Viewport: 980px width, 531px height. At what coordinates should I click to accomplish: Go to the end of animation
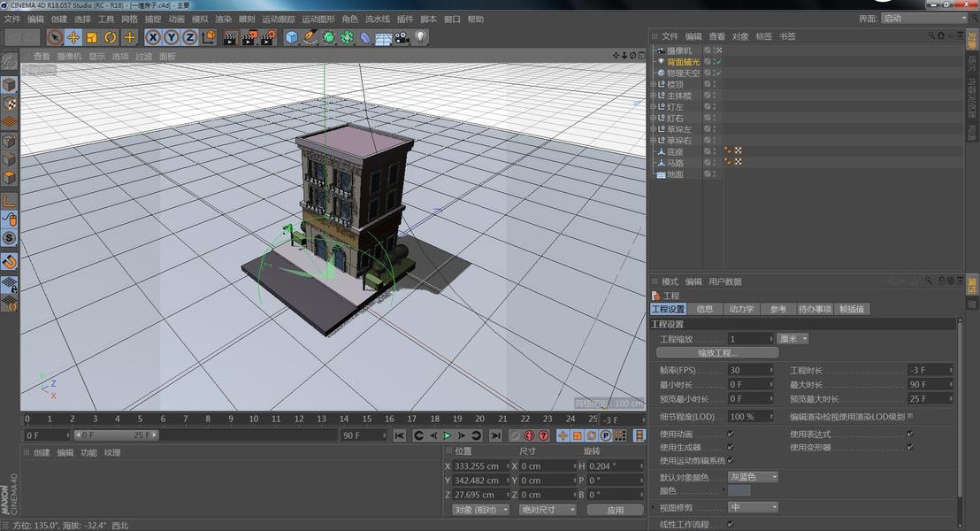(495, 435)
